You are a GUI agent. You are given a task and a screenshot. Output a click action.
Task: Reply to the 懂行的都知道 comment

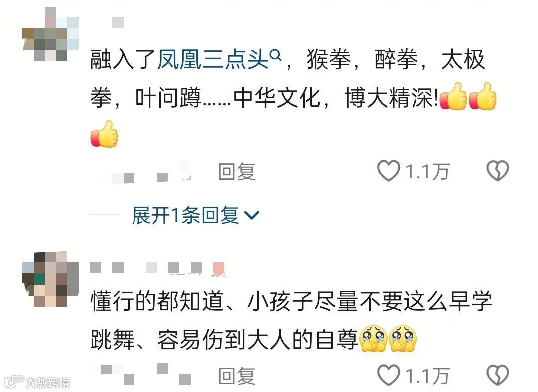237,376
